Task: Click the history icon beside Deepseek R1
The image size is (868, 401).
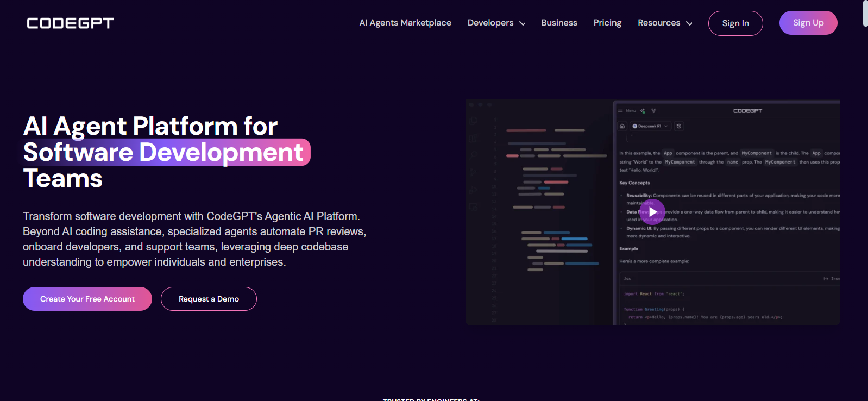Action: (x=679, y=126)
